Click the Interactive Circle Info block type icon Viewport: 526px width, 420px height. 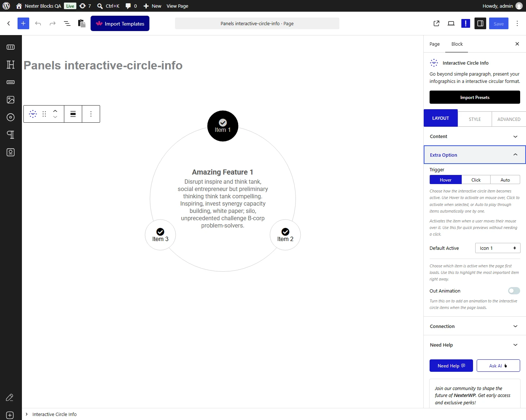click(x=33, y=114)
